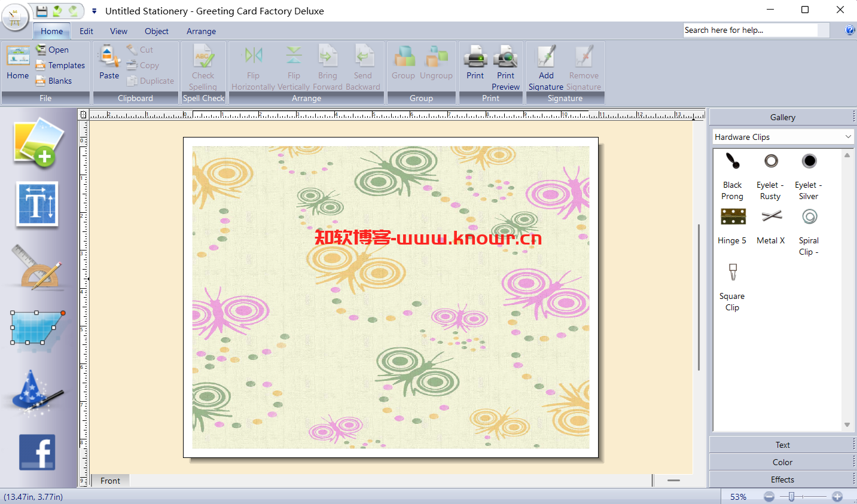Click the ruler origin corner box

point(83,114)
